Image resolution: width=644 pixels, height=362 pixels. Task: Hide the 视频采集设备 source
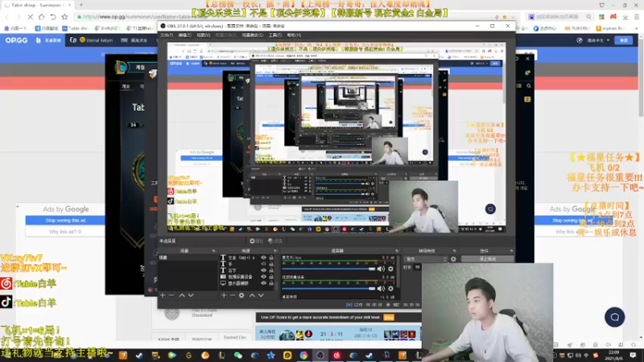[264, 277]
